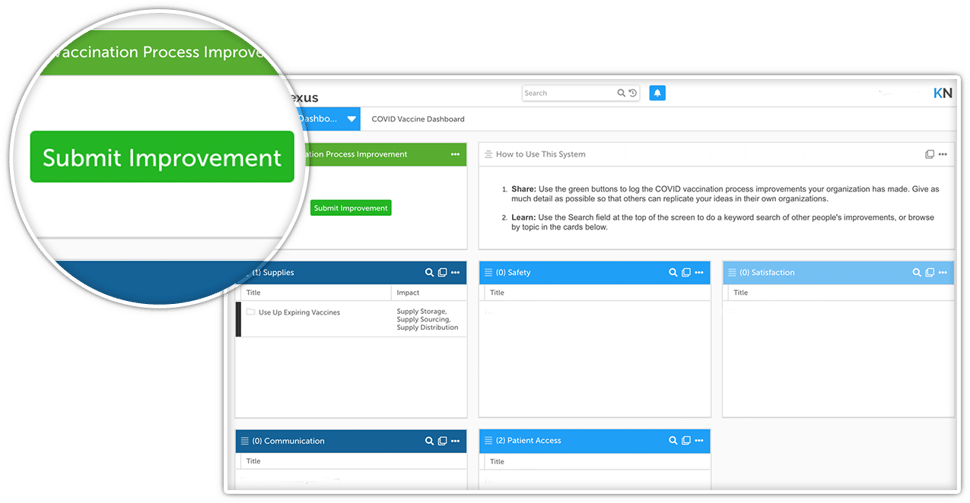Click the folder icon beside Use Up Expiring Vaccines

tap(251, 312)
